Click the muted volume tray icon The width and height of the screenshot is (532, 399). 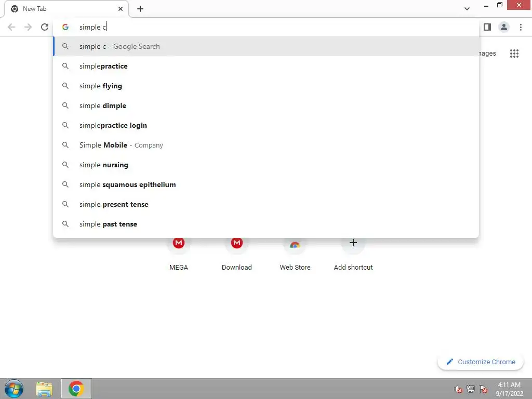458,389
